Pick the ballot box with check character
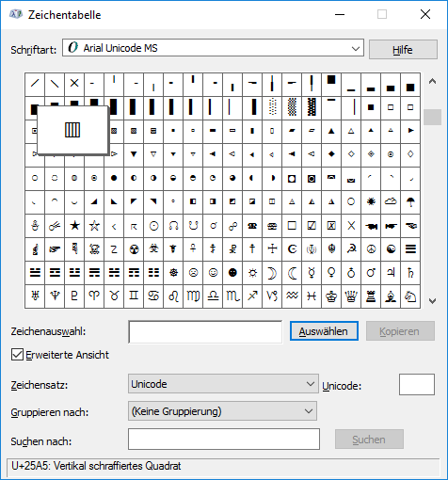Viewport: 448px width, 480px height. click(x=312, y=226)
